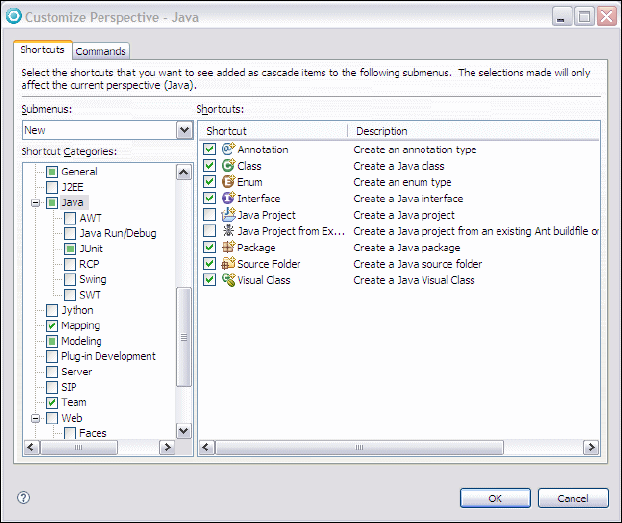Click the Source Folder shortcut icon
Image resolution: width=622 pixels, height=523 pixels.
tap(228, 263)
